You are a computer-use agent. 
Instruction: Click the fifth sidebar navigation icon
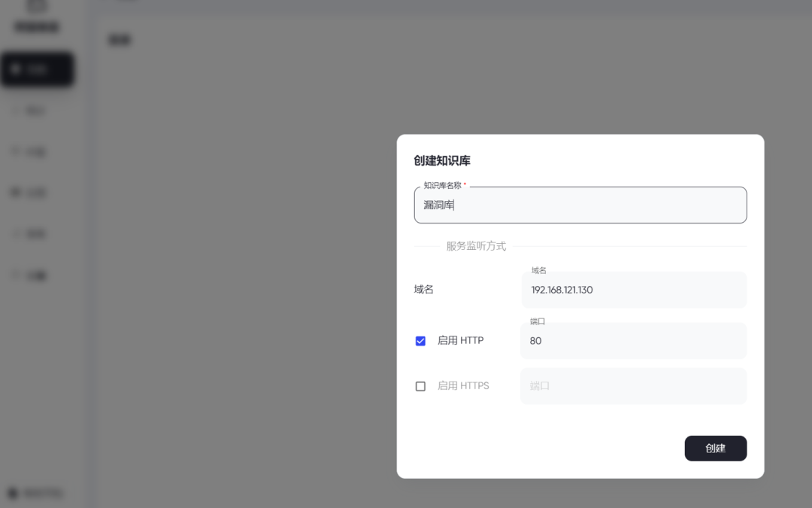point(17,233)
